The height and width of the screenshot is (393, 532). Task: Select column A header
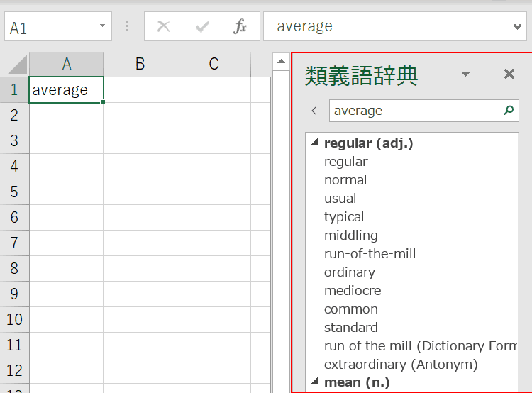point(67,64)
